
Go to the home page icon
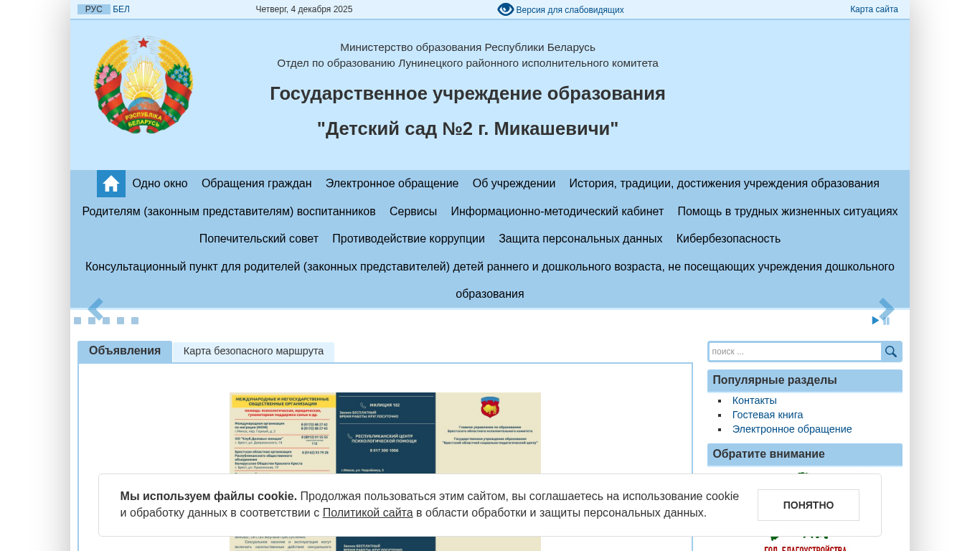pos(111,184)
